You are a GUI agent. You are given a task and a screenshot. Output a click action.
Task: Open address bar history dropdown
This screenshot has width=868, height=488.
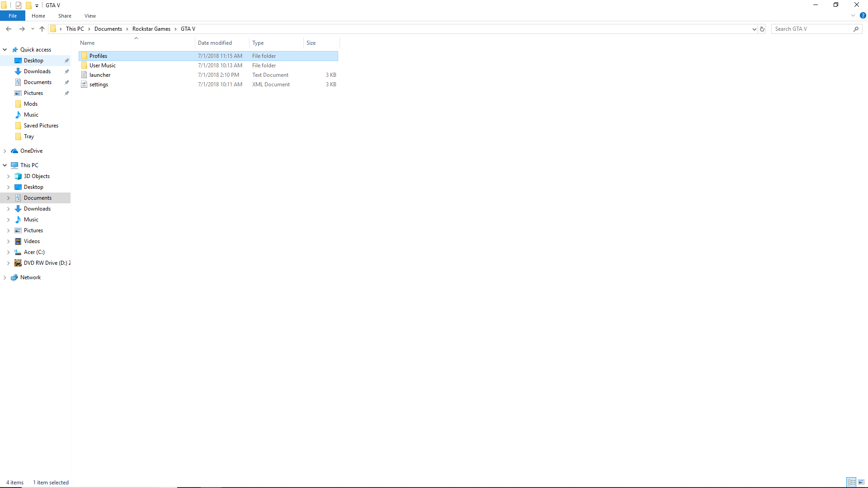754,29
